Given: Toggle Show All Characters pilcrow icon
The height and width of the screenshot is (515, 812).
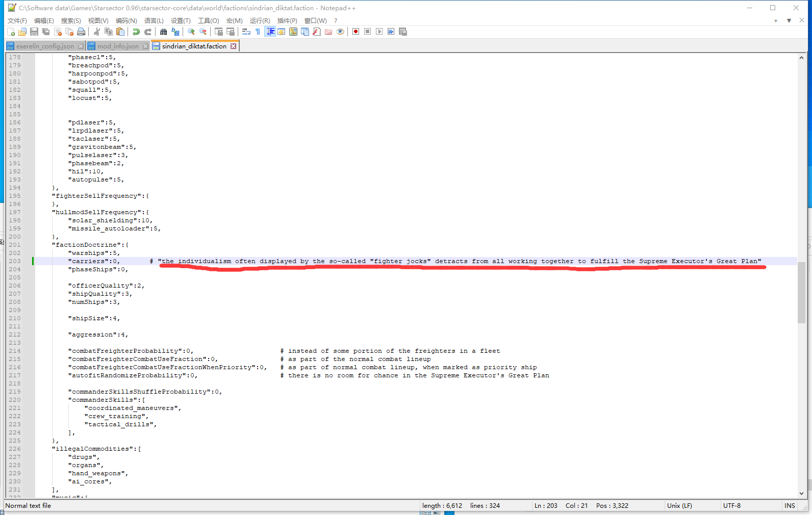Looking at the screenshot, I should tap(258, 32).
